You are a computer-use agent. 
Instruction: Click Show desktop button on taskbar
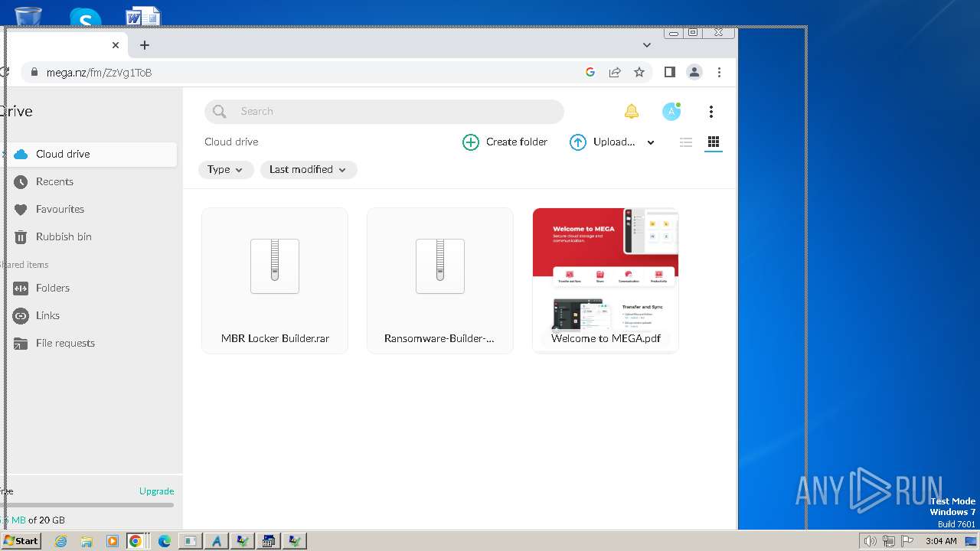971,541
